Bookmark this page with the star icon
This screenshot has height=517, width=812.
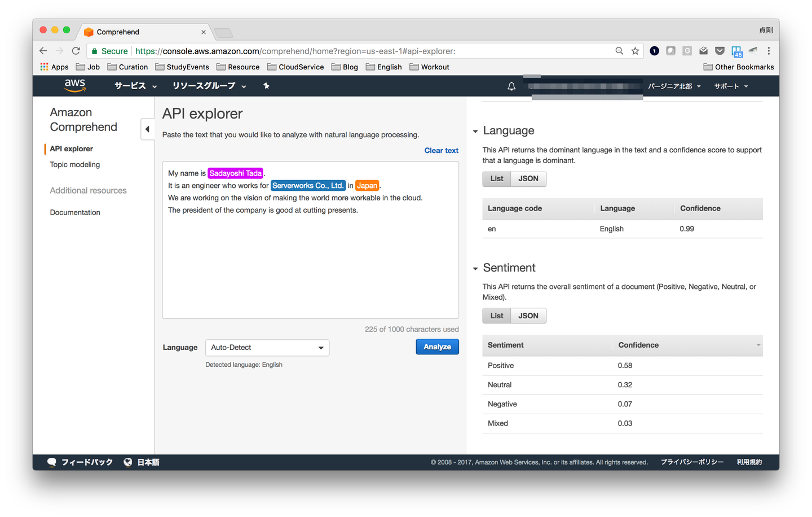[x=636, y=51]
